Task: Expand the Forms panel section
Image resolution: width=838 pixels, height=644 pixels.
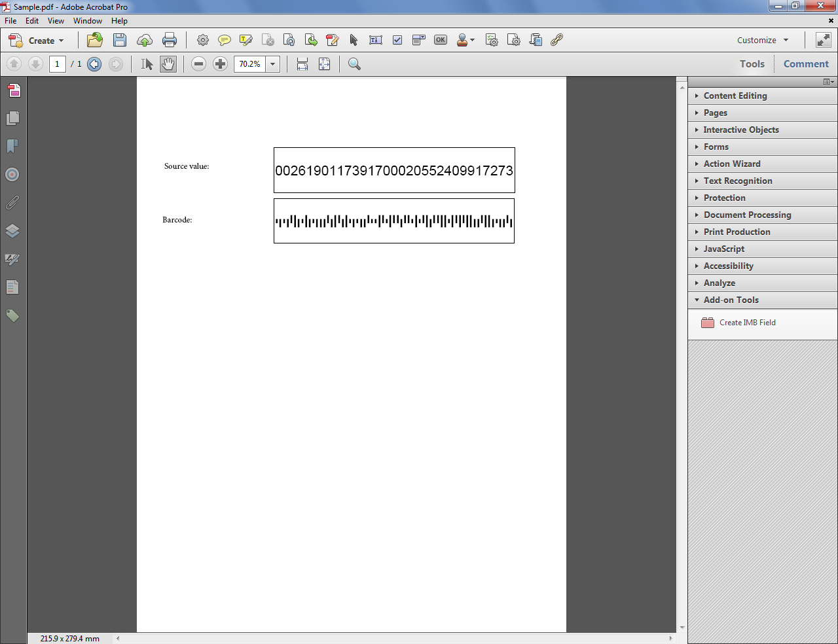Action: pyautogui.click(x=716, y=147)
